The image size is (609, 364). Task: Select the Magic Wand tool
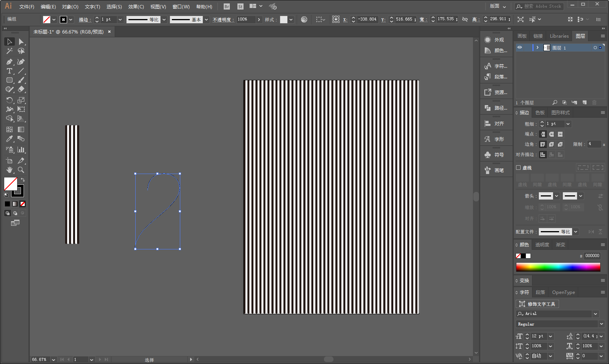[x=10, y=51]
